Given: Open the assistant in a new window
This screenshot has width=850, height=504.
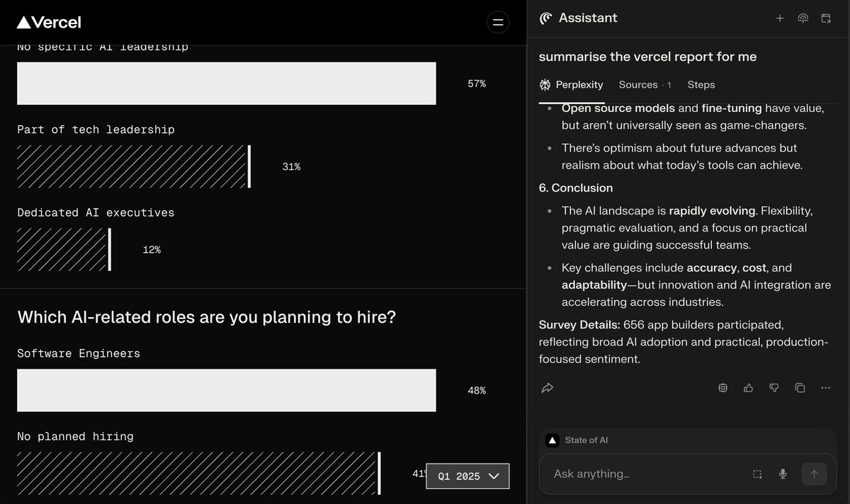Looking at the screenshot, I should (826, 18).
